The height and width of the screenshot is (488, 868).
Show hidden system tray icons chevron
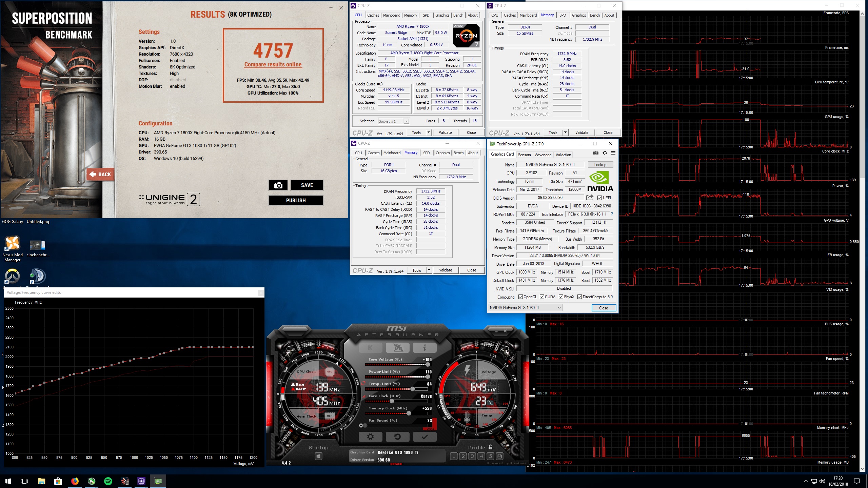pyautogui.click(x=806, y=481)
